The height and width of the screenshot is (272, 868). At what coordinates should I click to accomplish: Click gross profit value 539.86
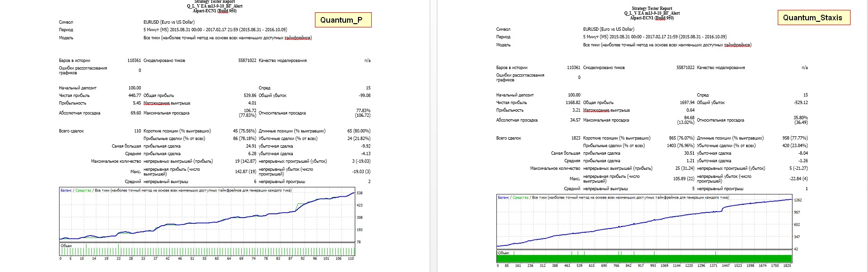point(250,96)
